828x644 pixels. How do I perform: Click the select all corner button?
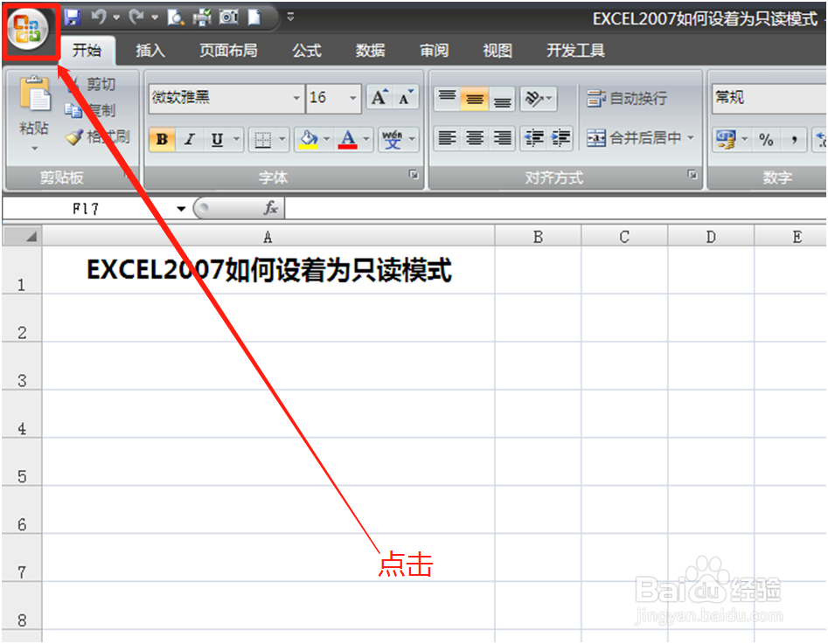[x=22, y=236]
